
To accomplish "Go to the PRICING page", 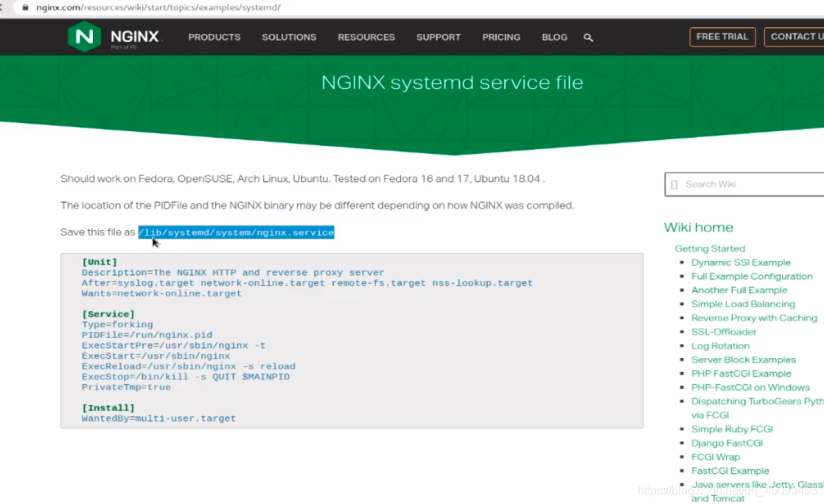I will click(x=501, y=38).
